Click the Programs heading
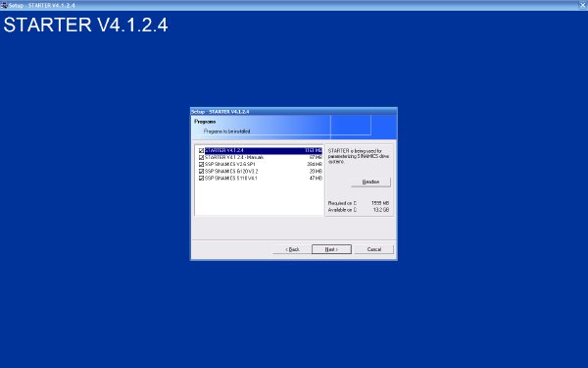 coord(205,122)
